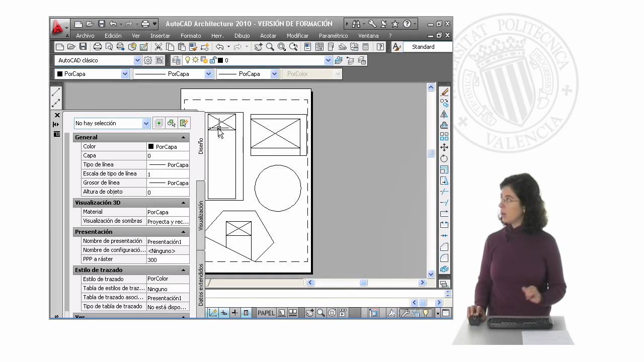Open the Formato menu
This screenshot has height=362, width=644.
[x=191, y=36]
